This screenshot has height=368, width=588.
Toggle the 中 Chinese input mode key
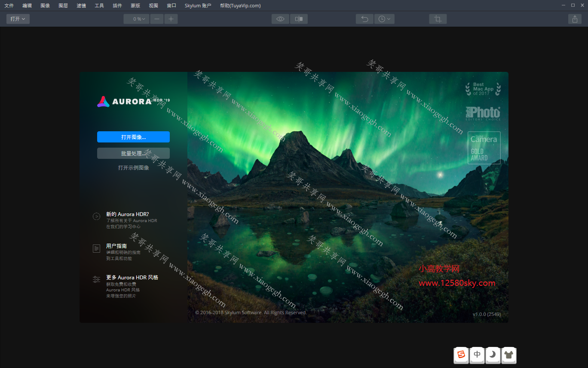477,355
